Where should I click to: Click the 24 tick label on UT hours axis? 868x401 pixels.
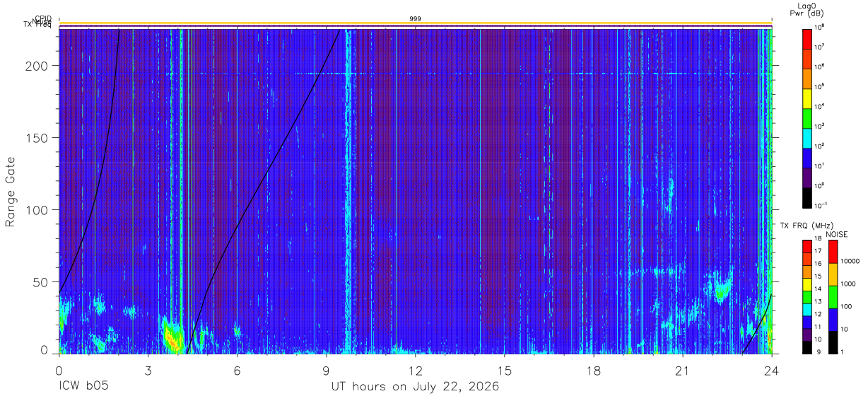tap(772, 371)
